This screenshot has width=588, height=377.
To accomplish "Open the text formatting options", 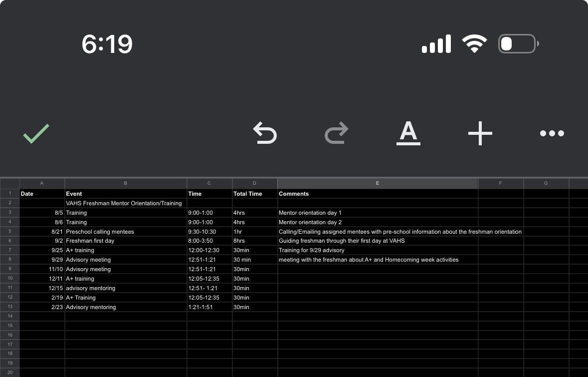I will [x=408, y=133].
